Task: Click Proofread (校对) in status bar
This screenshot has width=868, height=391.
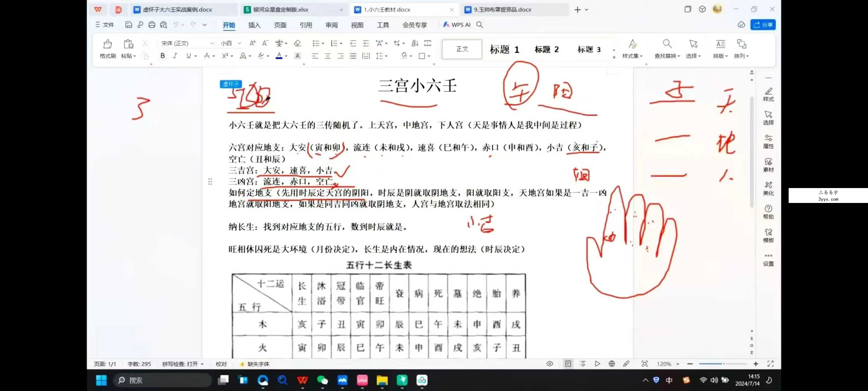Action: [x=221, y=364]
